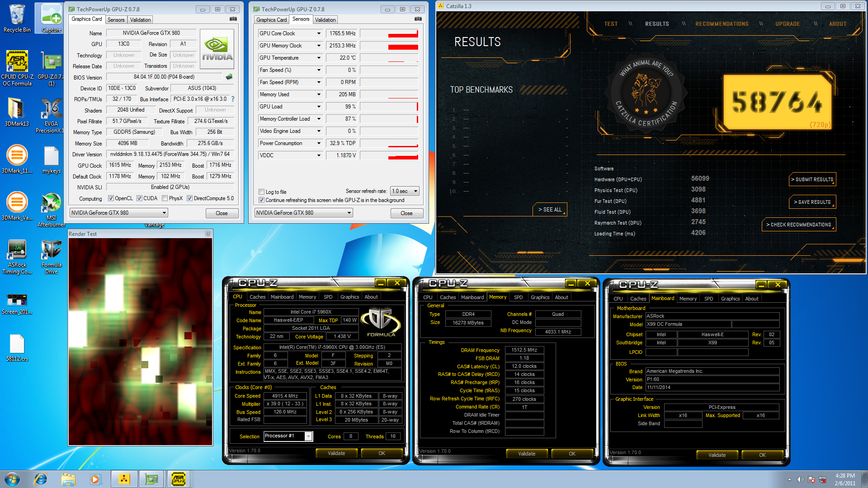The image size is (868, 488).
Task: Open the Sensor refresh rate dropdown
Action: coord(405,191)
